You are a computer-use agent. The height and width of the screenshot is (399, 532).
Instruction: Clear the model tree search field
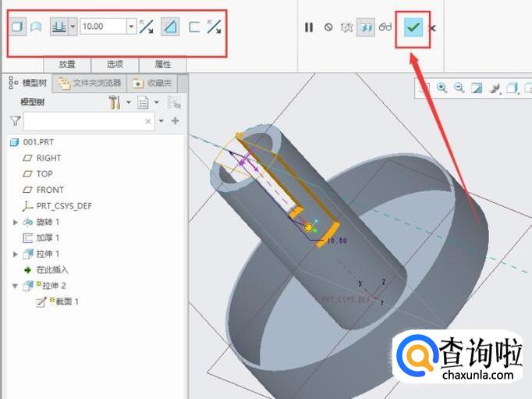(148, 121)
